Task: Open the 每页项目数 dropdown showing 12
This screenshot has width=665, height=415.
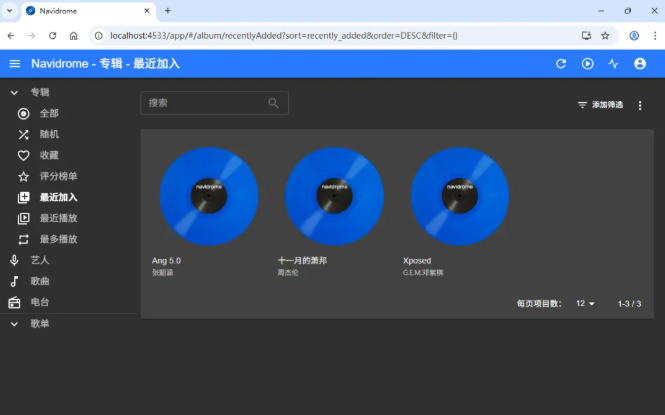Action: [x=585, y=304]
